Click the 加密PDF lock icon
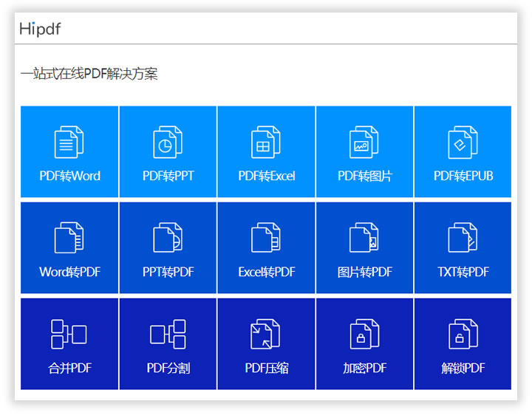The height and width of the screenshot is (418, 532). [x=364, y=334]
